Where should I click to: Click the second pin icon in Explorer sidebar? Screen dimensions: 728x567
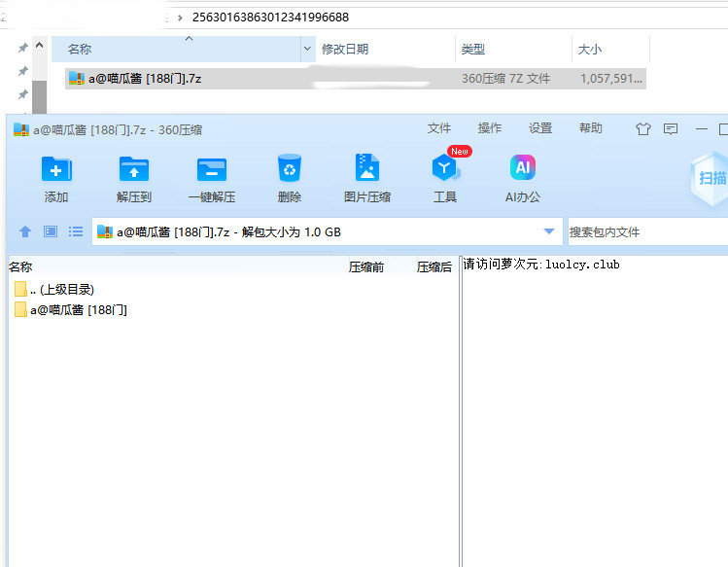point(22,71)
